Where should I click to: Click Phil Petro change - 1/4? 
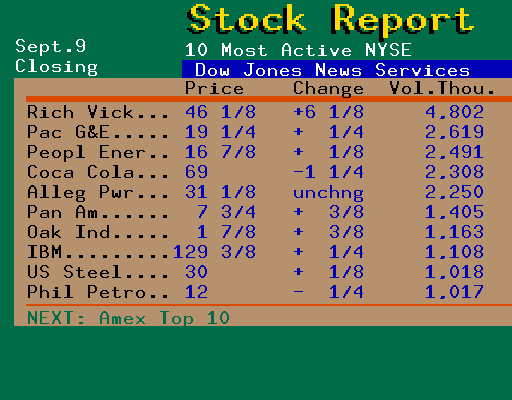pos(328,292)
